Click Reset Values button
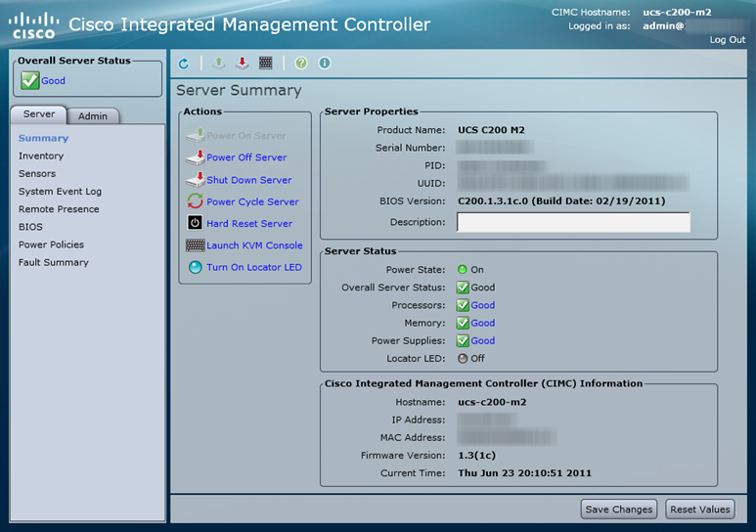 (x=700, y=510)
